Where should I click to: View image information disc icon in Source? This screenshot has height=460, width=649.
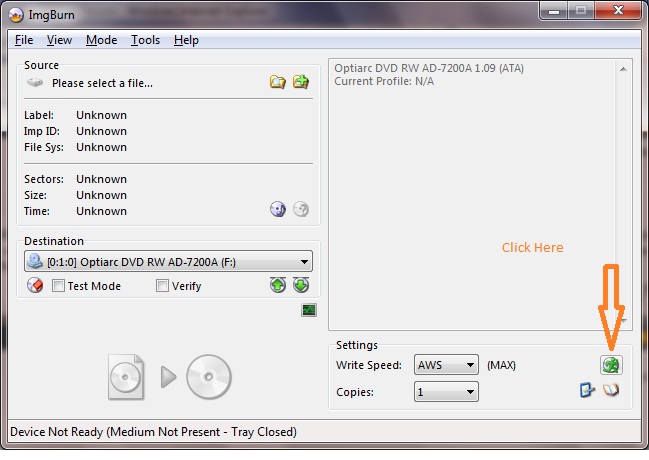[x=278, y=209]
